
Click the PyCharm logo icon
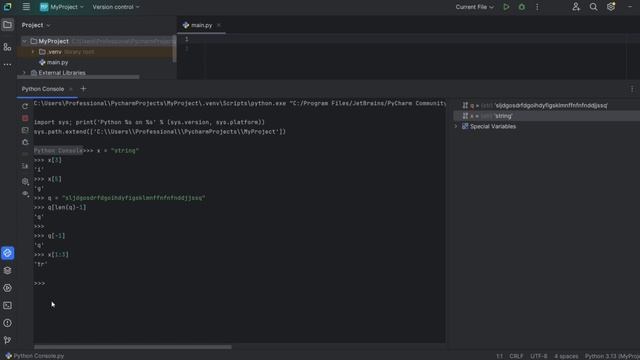[7, 7]
